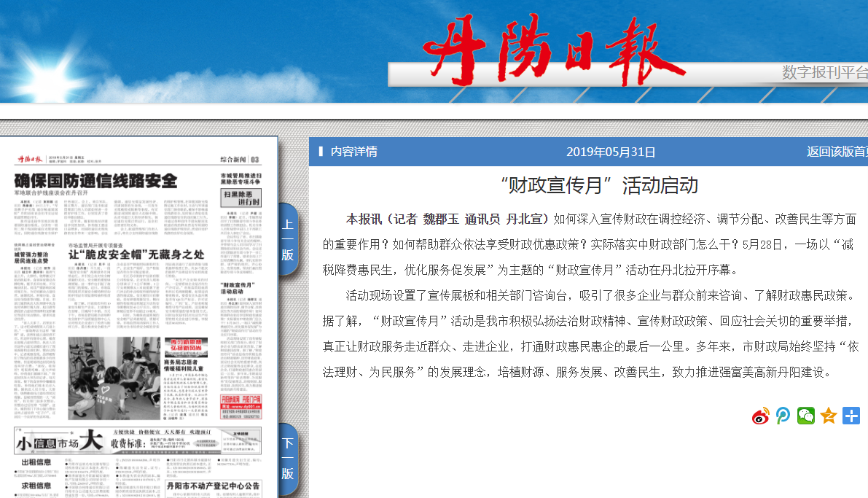
Task: Open the 数字报刊平台 link
Action: pyautogui.click(x=824, y=72)
